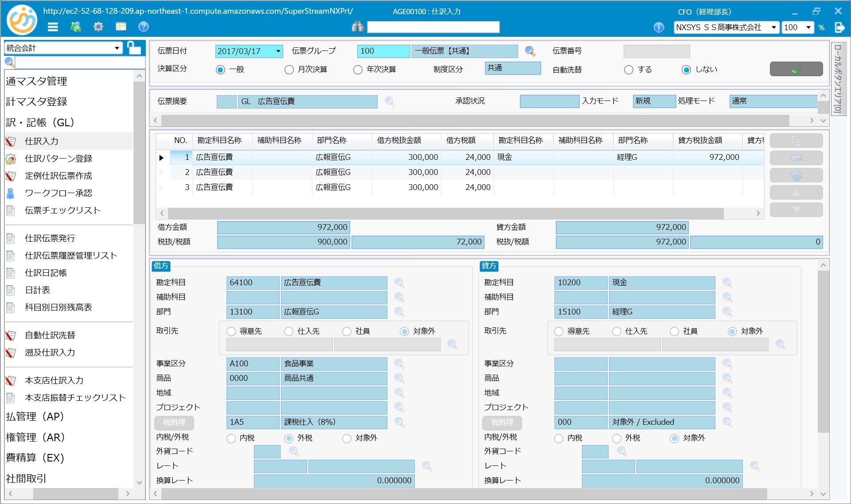851x504 pixels.
Task: Open 仕訳パターン登録 in the sidebar menu
Action: tap(59, 159)
